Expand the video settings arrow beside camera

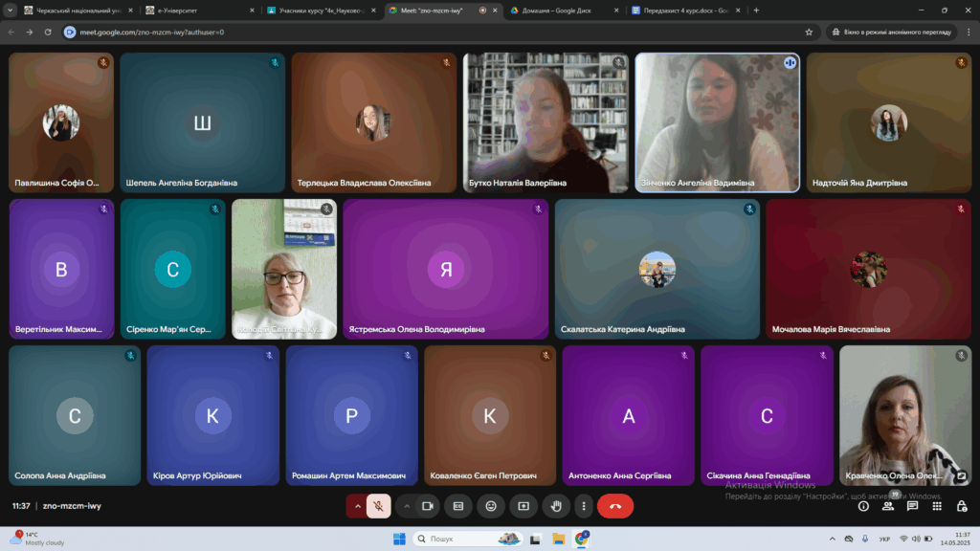pyautogui.click(x=407, y=506)
